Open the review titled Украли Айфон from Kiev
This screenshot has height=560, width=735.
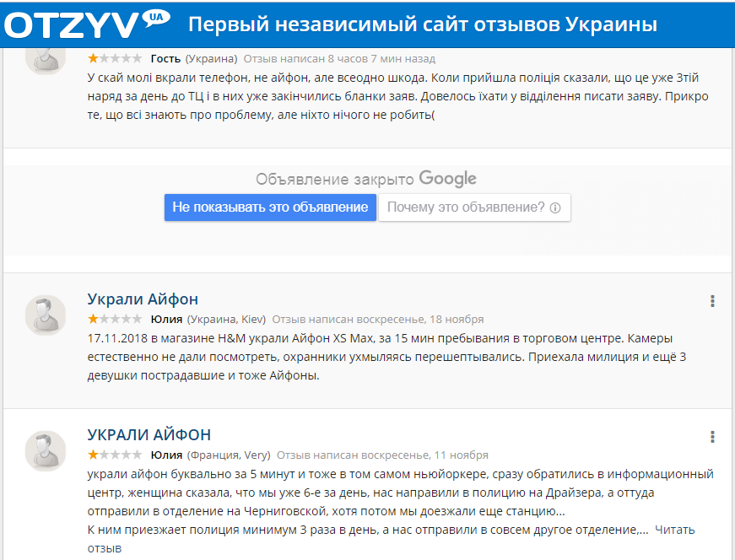click(x=143, y=299)
